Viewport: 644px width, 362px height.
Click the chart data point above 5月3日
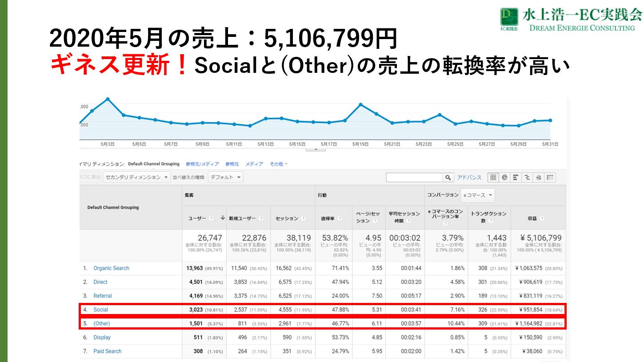coord(108,99)
